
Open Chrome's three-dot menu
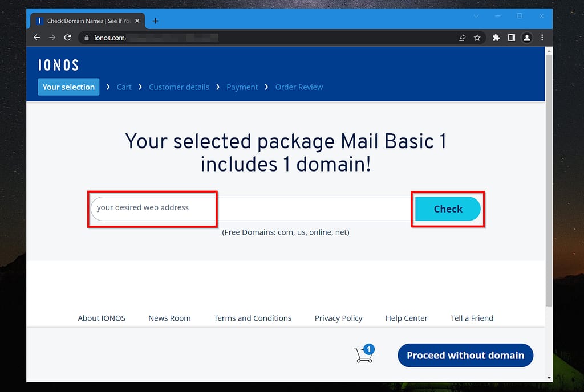pos(542,38)
